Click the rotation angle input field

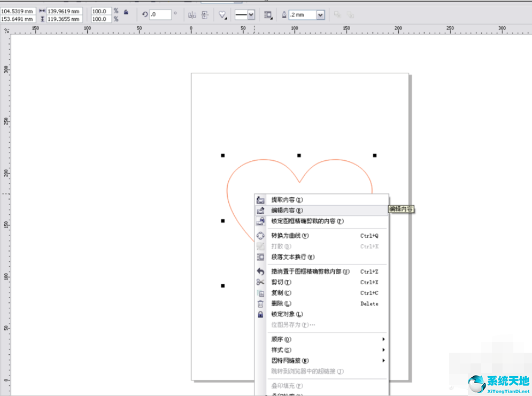coord(160,14)
